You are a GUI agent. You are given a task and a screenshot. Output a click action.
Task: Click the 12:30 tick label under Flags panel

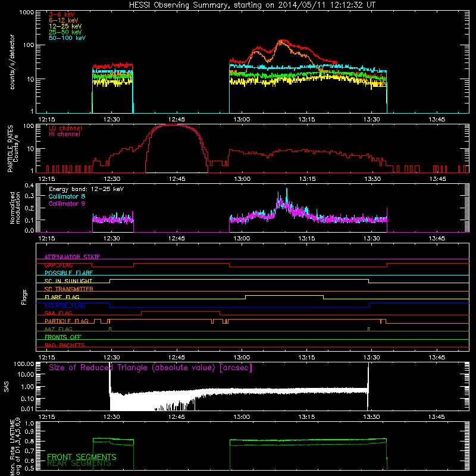pyautogui.click(x=111, y=358)
